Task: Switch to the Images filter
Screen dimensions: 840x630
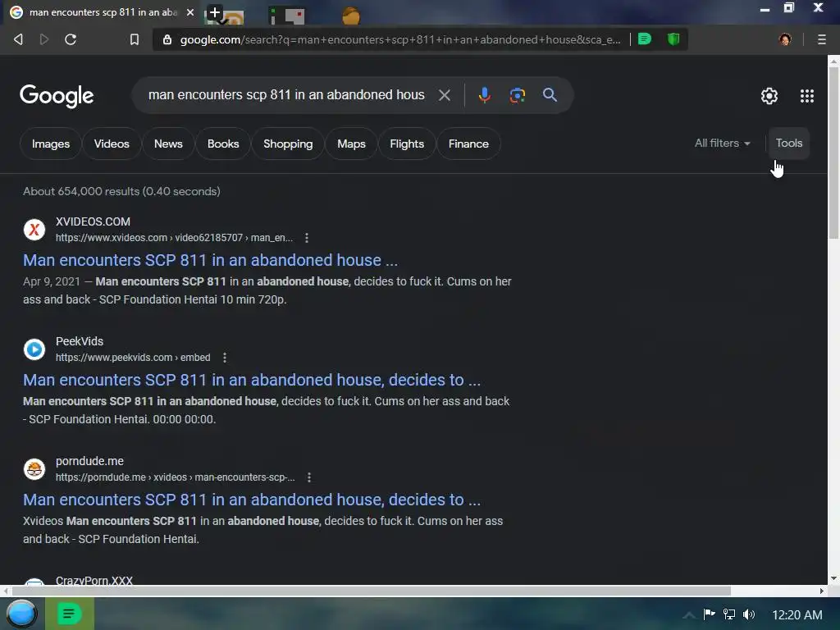Action: pos(50,144)
